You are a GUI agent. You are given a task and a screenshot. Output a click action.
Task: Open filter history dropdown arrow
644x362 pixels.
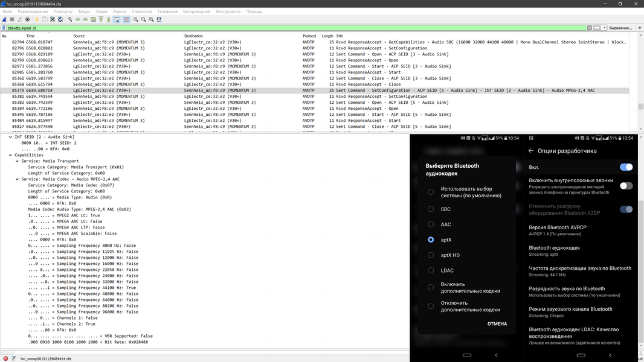coord(604,28)
